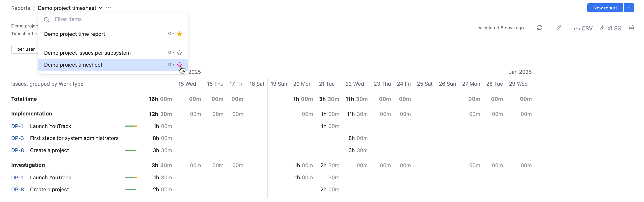Select Demo project time report from list
644x202 pixels.
click(x=74, y=34)
